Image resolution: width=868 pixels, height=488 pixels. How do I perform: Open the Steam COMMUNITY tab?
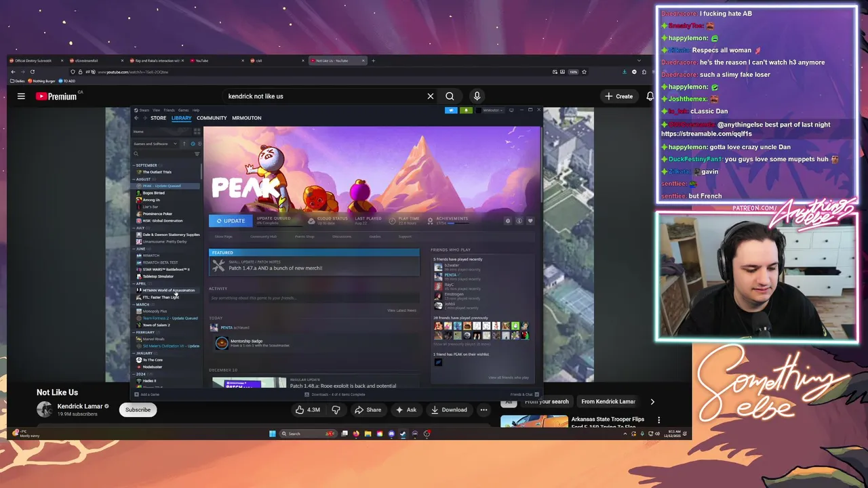[212, 118]
